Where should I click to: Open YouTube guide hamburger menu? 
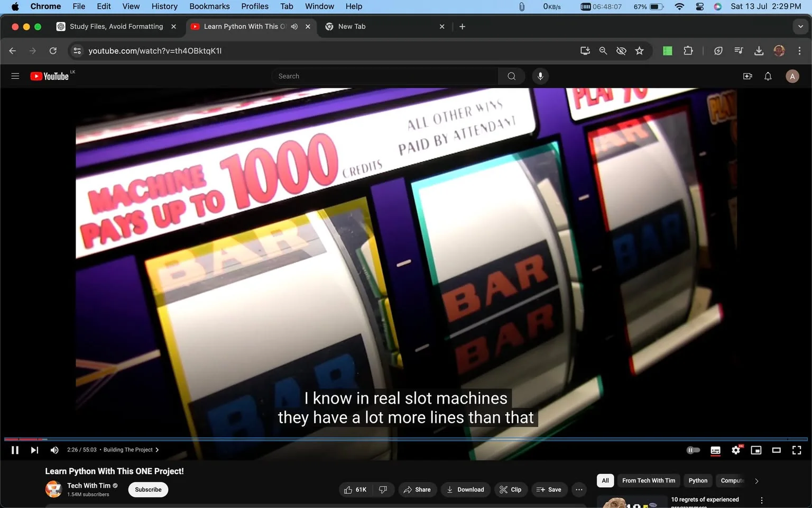point(15,76)
